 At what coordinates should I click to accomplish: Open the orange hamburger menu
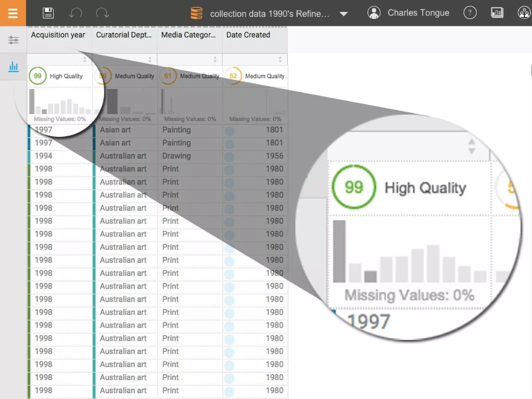[x=13, y=13]
